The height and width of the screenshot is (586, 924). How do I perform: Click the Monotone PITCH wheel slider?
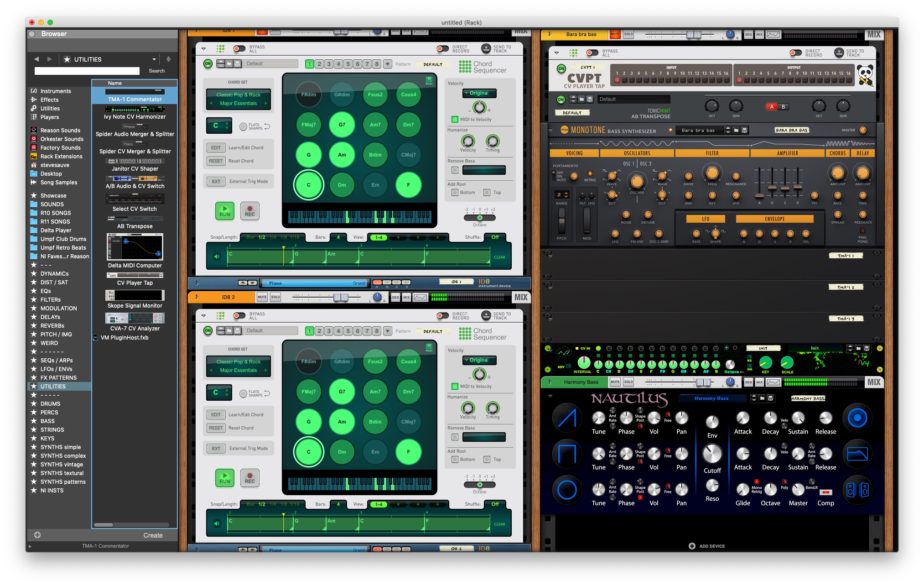(x=561, y=221)
